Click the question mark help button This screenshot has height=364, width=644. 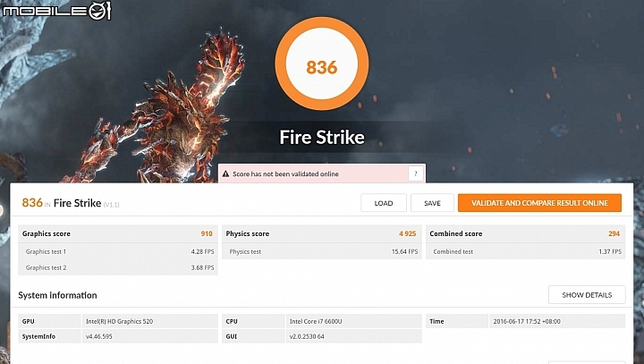coord(416,174)
